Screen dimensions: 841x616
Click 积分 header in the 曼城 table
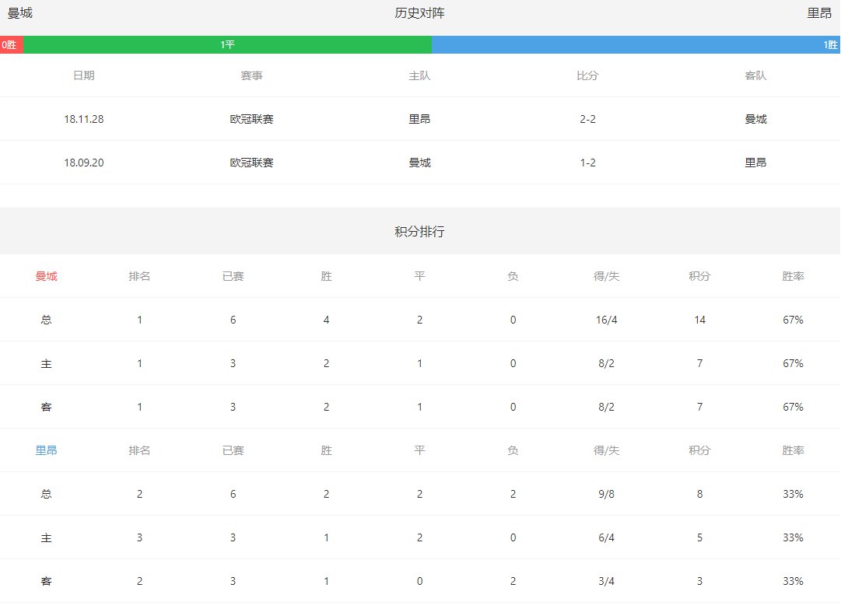699,276
